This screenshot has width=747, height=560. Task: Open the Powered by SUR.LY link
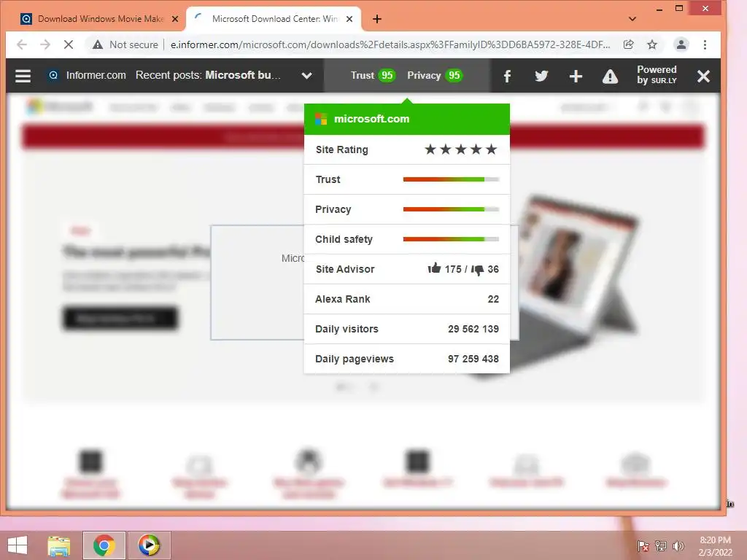(x=657, y=75)
